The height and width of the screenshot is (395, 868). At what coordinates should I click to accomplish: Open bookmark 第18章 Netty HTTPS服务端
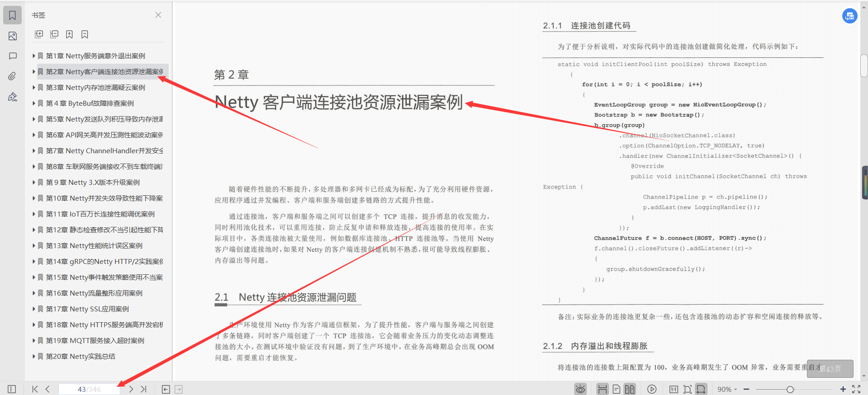point(104,325)
